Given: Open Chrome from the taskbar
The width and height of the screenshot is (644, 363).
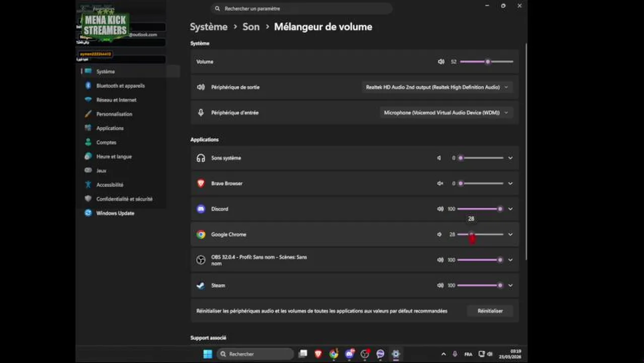Looking at the screenshot, I should click(x=334, y=354).
